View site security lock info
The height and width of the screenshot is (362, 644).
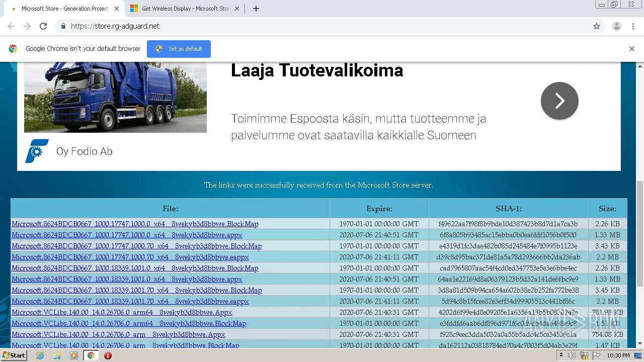63,26
